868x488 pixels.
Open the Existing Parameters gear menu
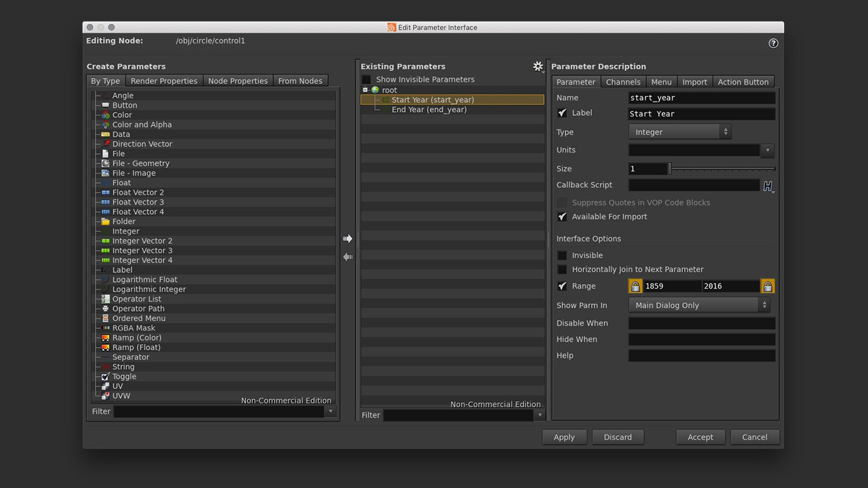538,66
